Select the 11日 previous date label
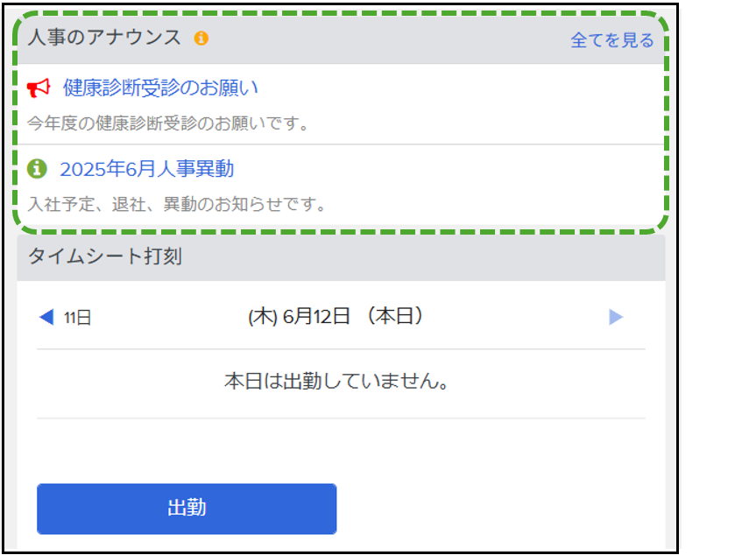Viewport: 756px width, 555px height. [78, 318]
